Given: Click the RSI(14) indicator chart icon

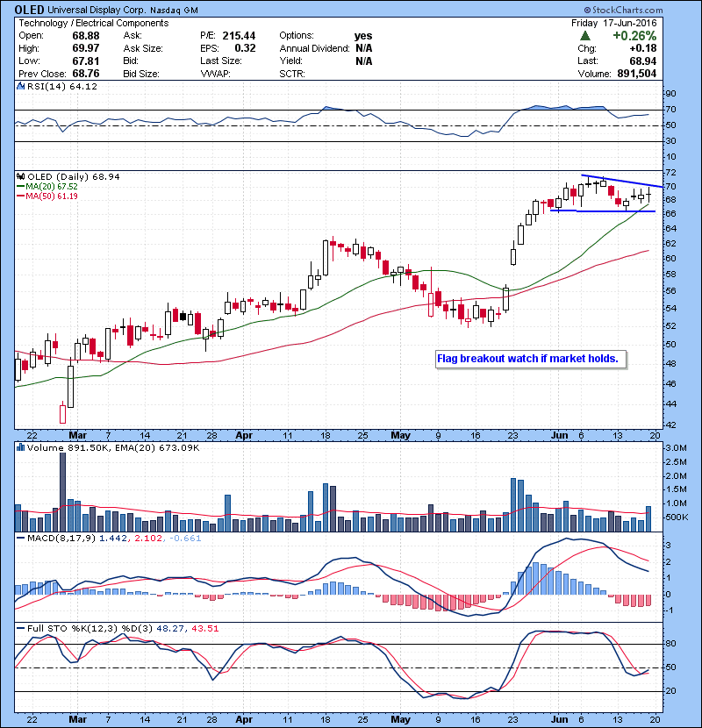Looking at the screenshot, I should coord(20,86).
